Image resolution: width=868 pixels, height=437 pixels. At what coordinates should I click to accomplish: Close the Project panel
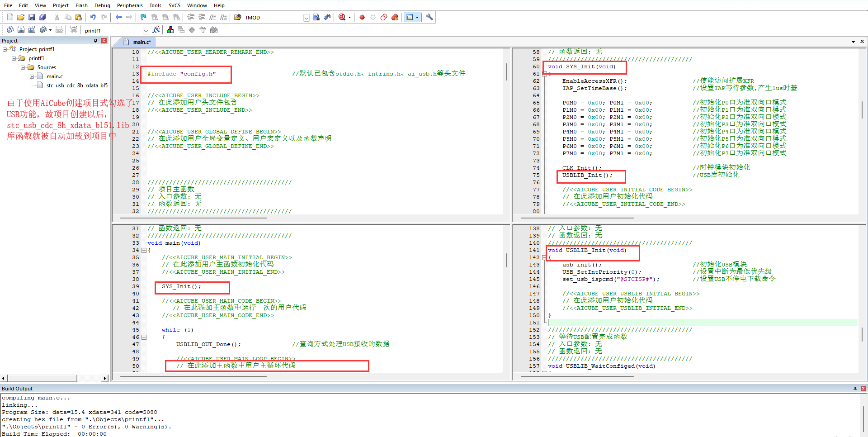pos(104,41)
